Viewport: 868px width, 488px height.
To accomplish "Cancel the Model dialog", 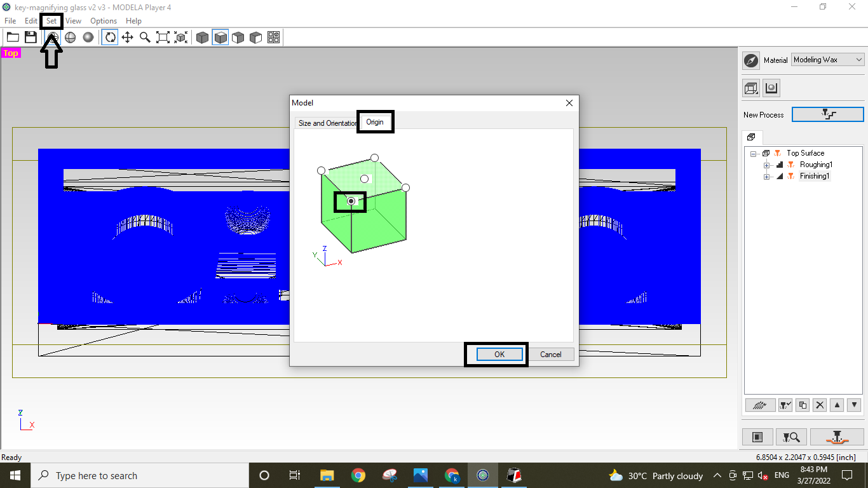I will (x=551, y=355).
